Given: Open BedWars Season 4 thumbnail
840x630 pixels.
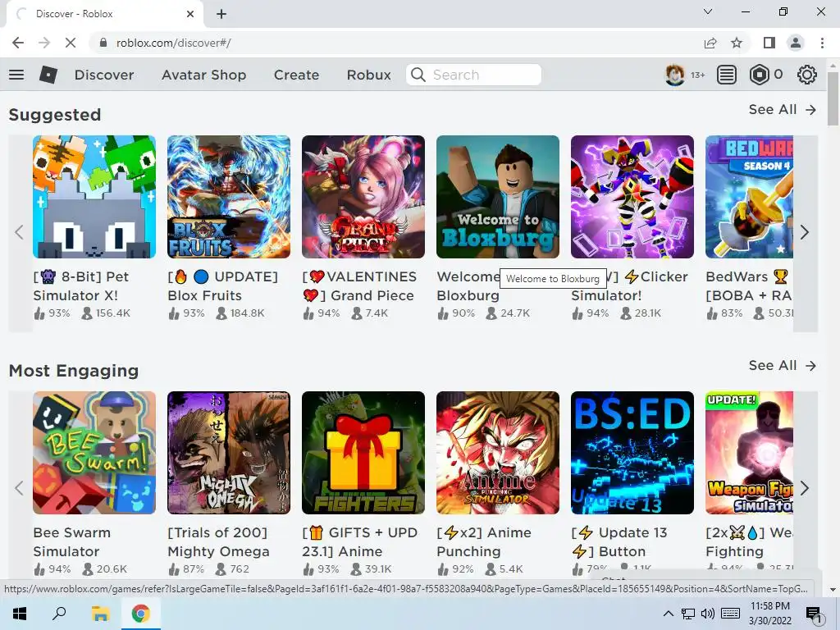Looking at the screenshot, I should pos(749,197).
